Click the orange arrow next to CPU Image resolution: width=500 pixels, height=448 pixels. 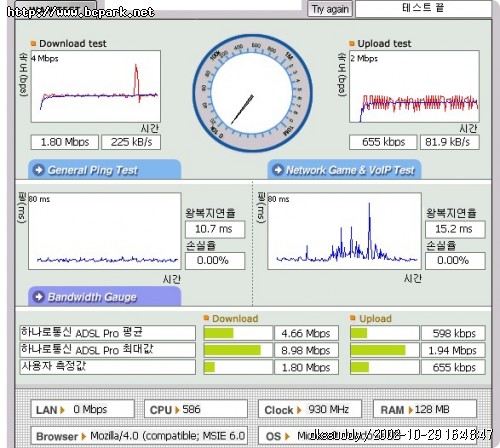[177, 410]
